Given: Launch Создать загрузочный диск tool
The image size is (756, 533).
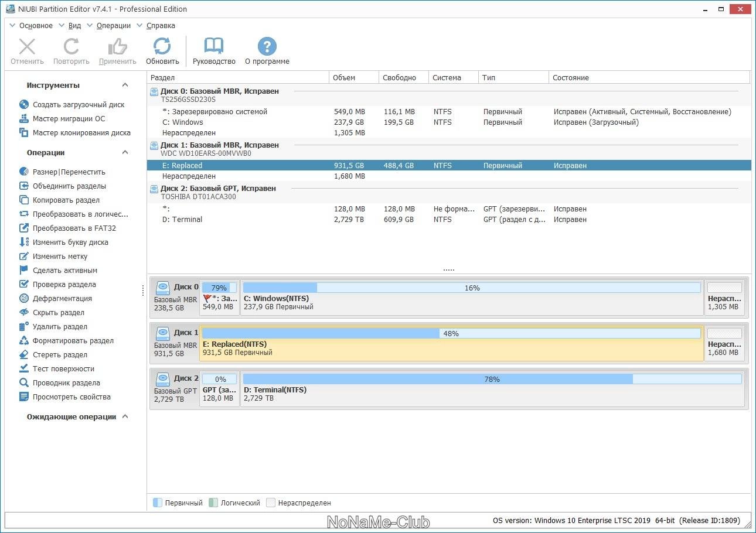Looking at the screenshot, I should coord(72,105).
